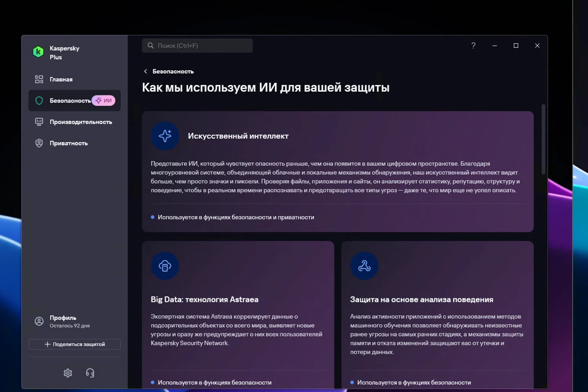This screenshot has width=588, height=392.
Task: Open Профиль in the sidebar
Action: (74, 321)
